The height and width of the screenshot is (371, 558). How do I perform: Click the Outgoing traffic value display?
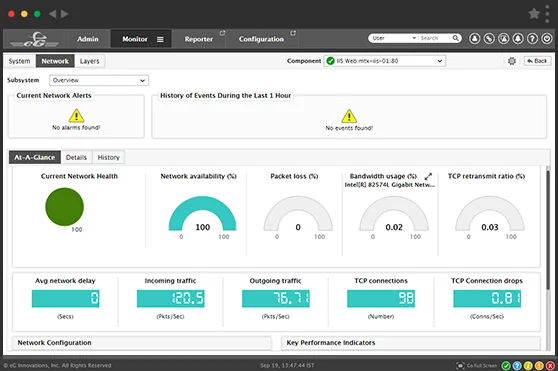[276, 298]
